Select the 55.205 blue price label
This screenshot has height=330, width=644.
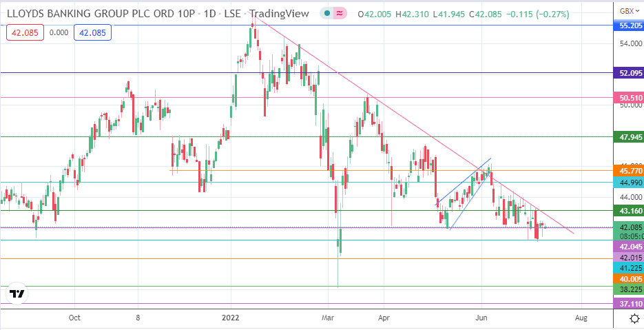(x=628, y=25)
